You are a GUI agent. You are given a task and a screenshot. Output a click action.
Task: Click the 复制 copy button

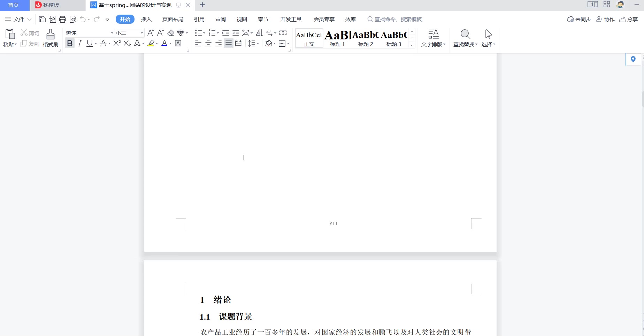click(x=30, y=44)
